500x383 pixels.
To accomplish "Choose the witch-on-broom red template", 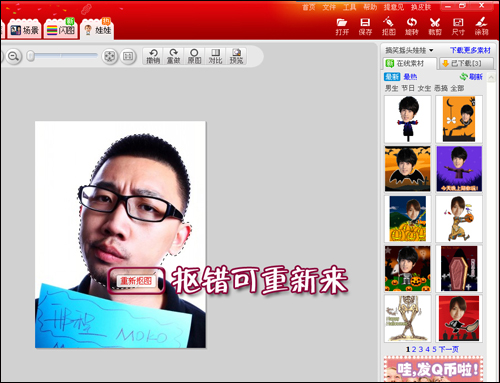I will pos(459,318).
